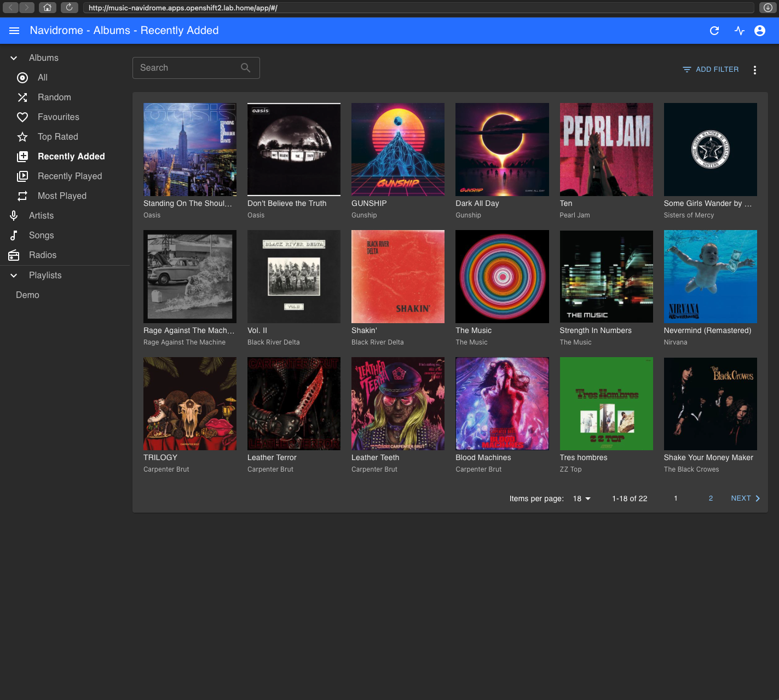Open Black River Delta Vol. II cover
This screenshot has width=779, height=700.
click(294, 277)
